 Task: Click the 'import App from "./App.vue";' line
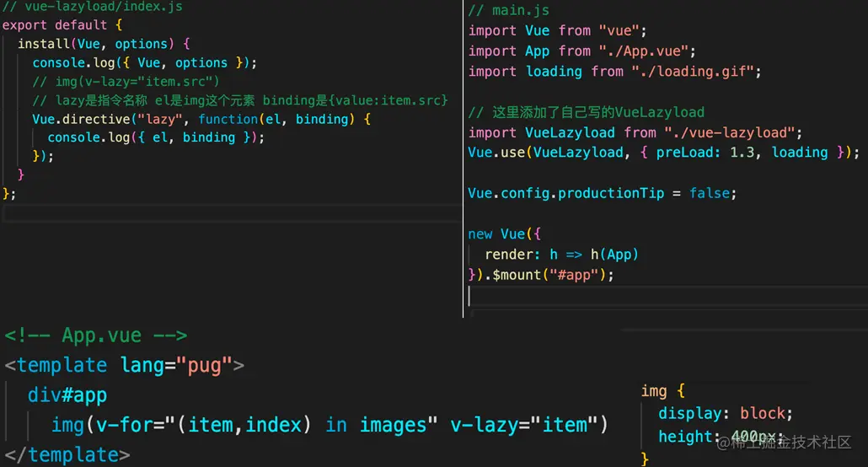click(x=581, y=51)
